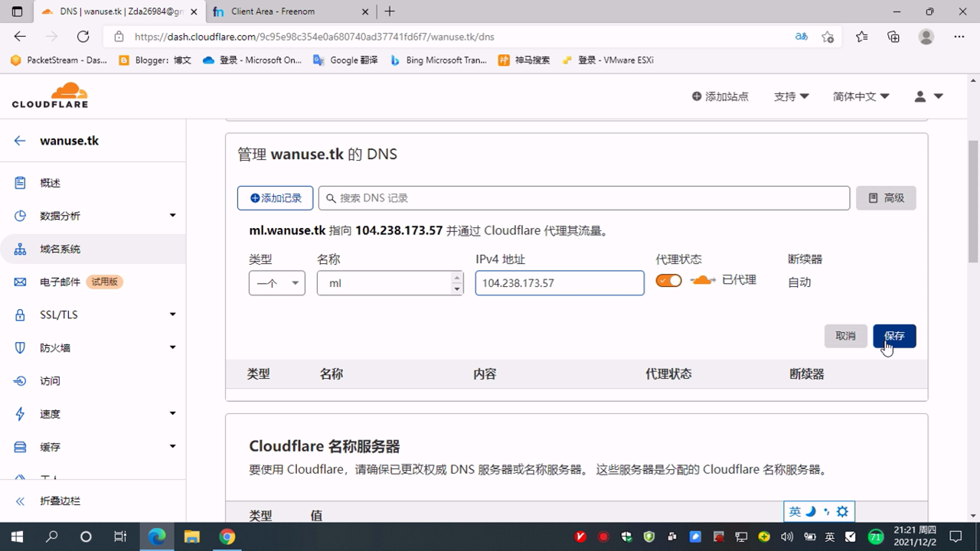Click translate page icon in address bar
The width and height of the screenshot is (980, 551).
[x=802, y=37]
